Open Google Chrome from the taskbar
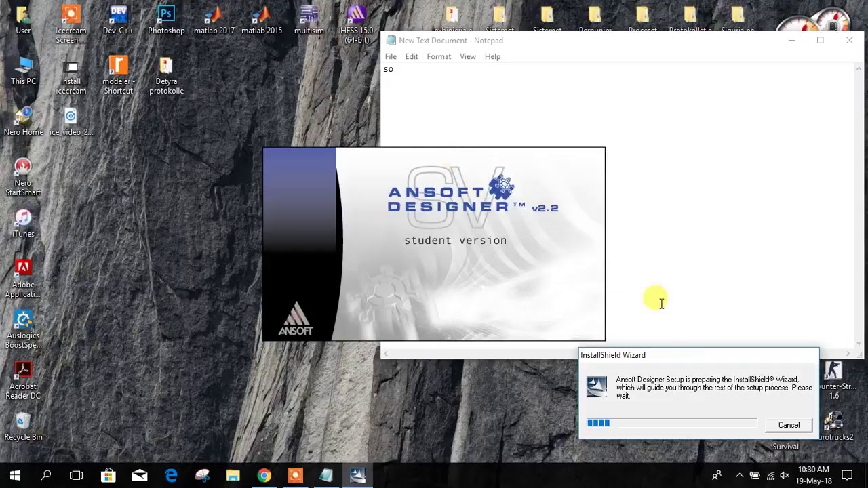Image resolution: width=868 pixels, height=488 pixels. click(x=264, y=476)
